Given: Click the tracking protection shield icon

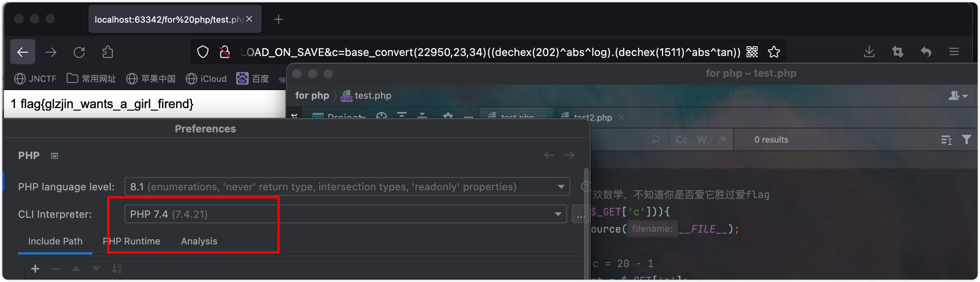Looking at the screenshot, I should click(x=203, y=52).
